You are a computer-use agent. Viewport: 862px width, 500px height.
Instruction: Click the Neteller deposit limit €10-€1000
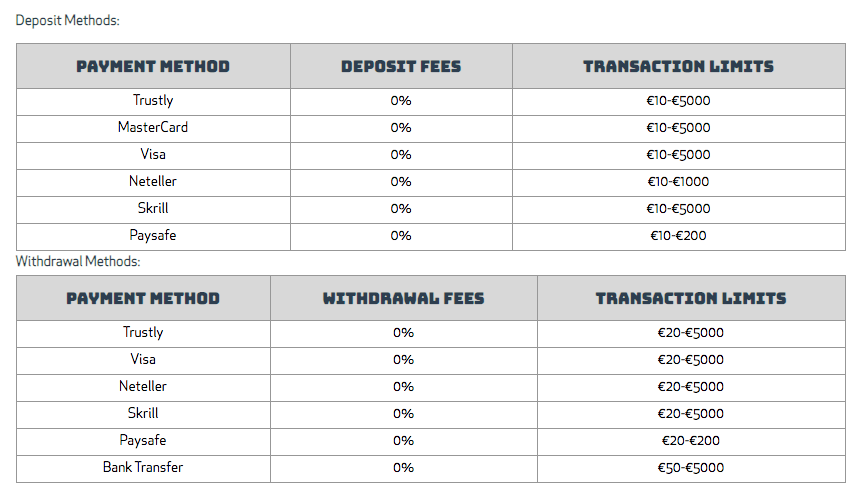click(678, 182)
